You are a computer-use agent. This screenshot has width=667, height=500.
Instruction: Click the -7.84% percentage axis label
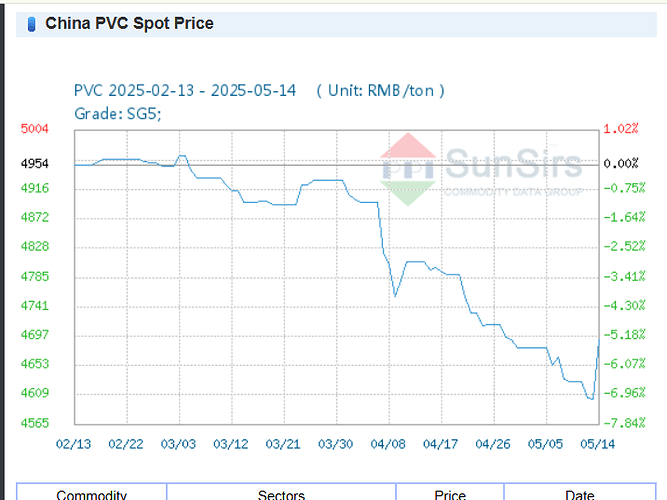click(621, 423)
